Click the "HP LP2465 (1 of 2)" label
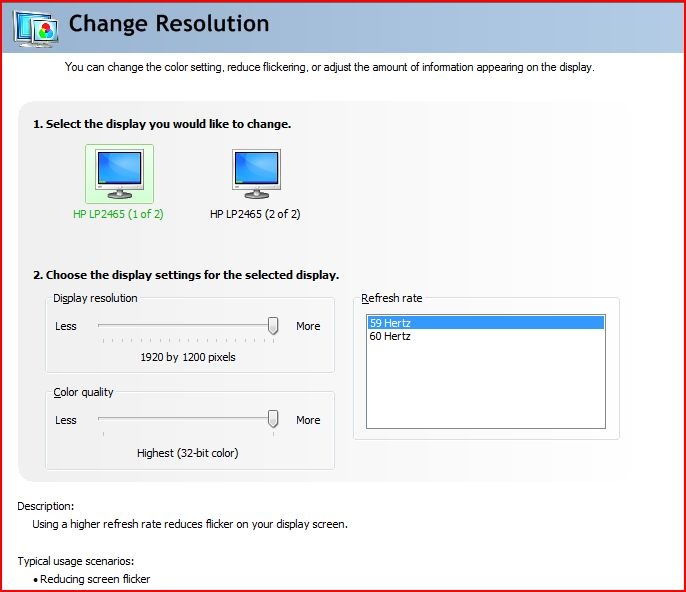Viewport: 686px width, 592px height. click(x=118, y=214)
